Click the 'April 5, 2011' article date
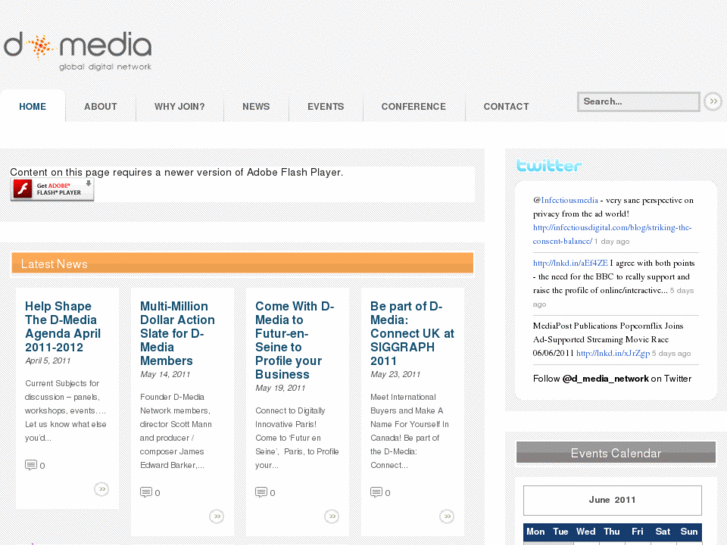Viewport: 727px width, 545px height. (x=48, y=360)
